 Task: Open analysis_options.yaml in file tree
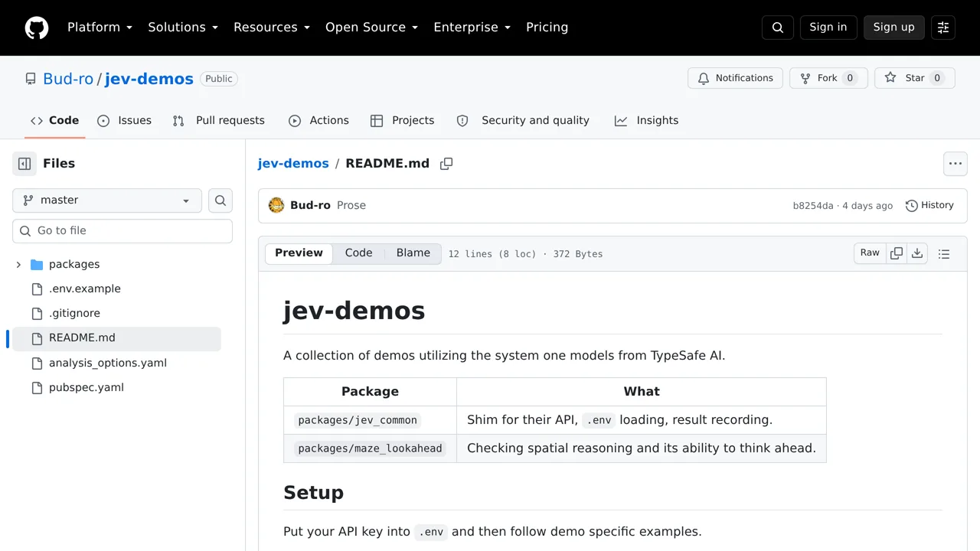[108, 363]
